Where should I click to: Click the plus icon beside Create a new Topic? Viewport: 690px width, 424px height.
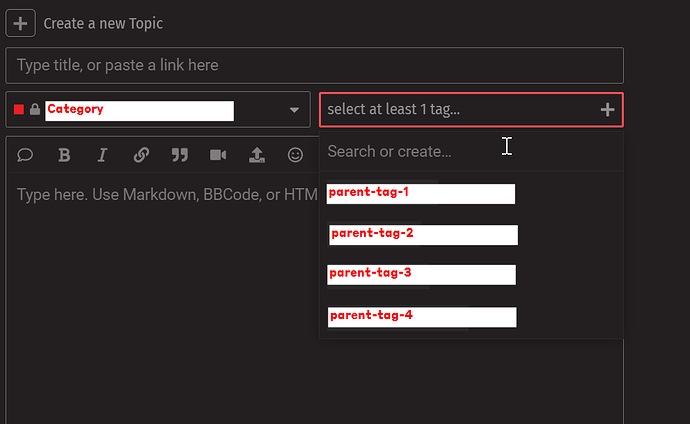[20, 23]
